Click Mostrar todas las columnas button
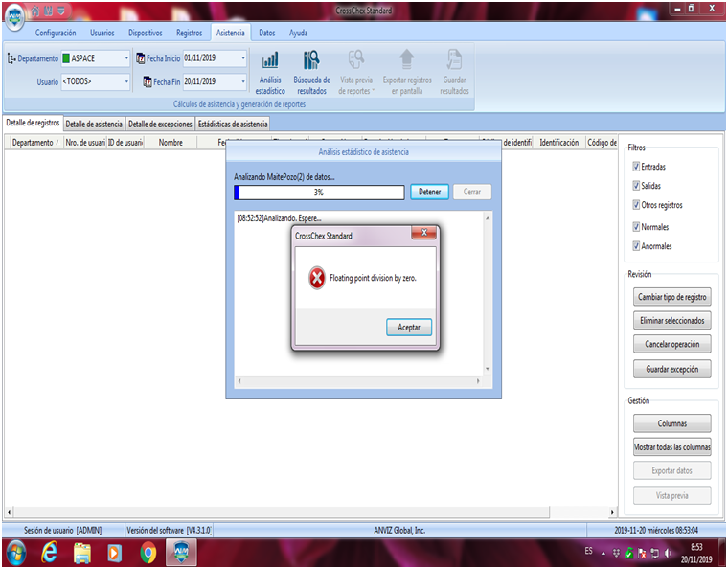The image size is (728, 569). tap(671, 447)
